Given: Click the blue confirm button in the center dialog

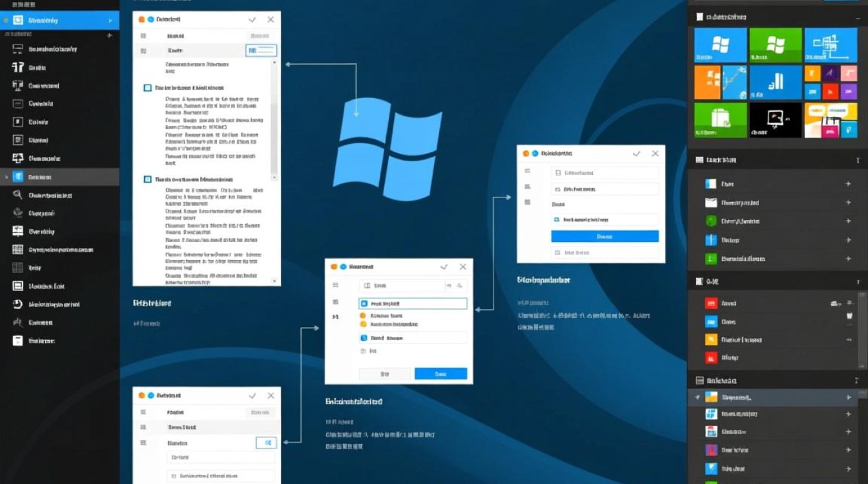Looking at the screenshot, I should click(441, 374).
